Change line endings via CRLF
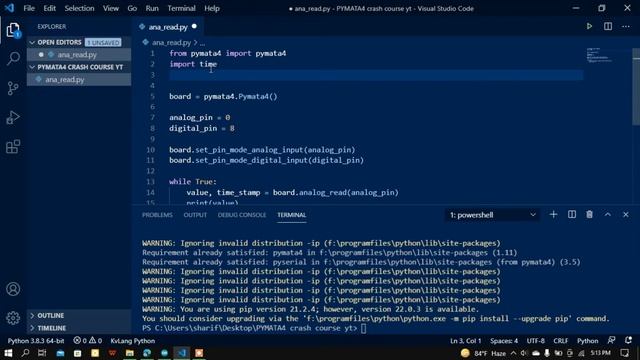640x360 pixels. [560, 340]
